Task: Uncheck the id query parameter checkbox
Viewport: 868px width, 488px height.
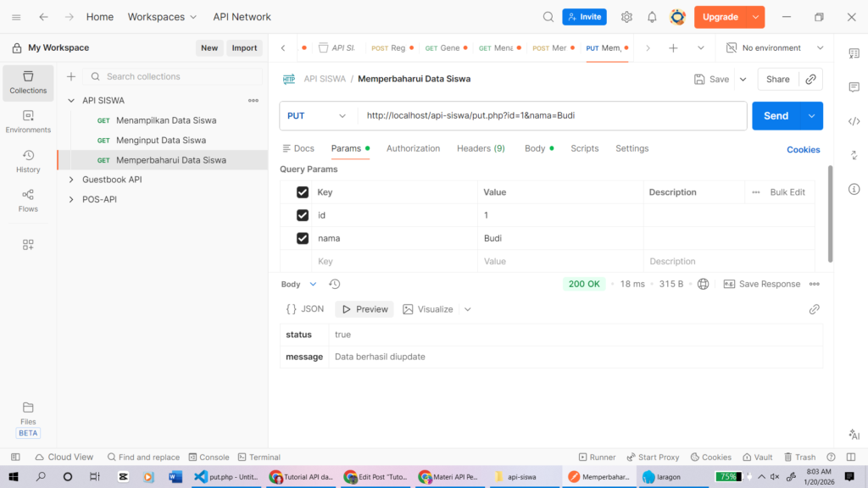Action: tap(303, 215)
